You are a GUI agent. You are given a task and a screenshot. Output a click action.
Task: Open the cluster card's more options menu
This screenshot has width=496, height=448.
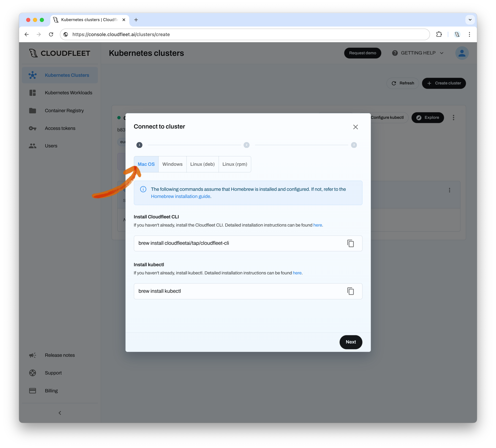pos(453,118)
